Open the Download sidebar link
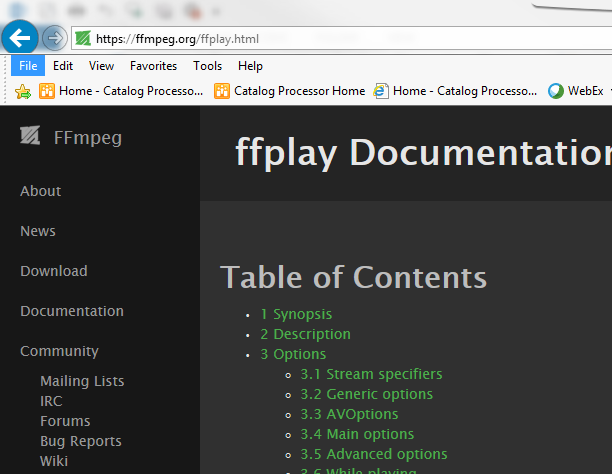612x474 pixels. [x=54, y=271]
